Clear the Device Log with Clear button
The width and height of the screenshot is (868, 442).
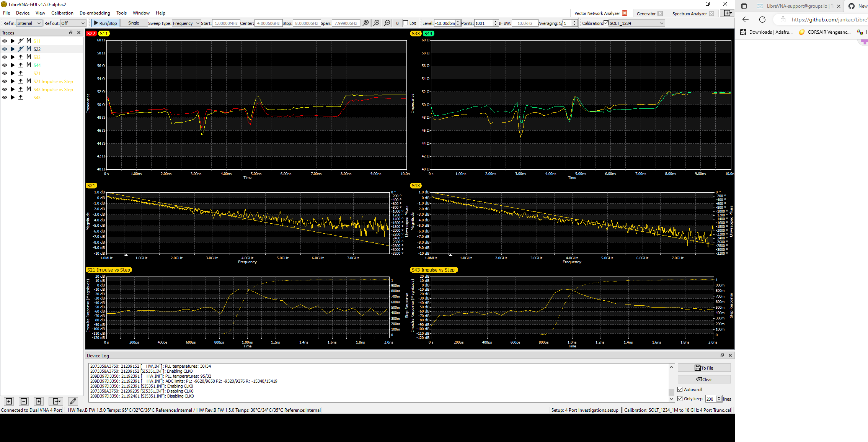704,379
